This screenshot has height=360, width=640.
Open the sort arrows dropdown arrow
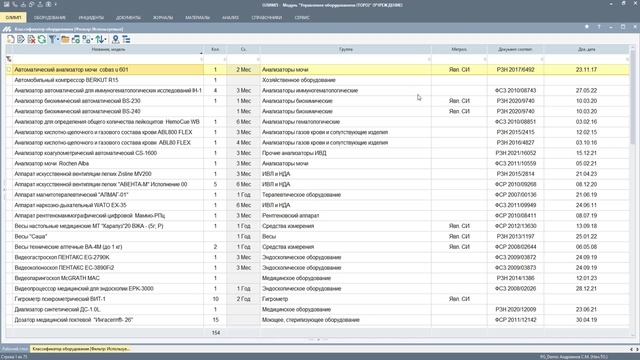(x=105, y=39)
